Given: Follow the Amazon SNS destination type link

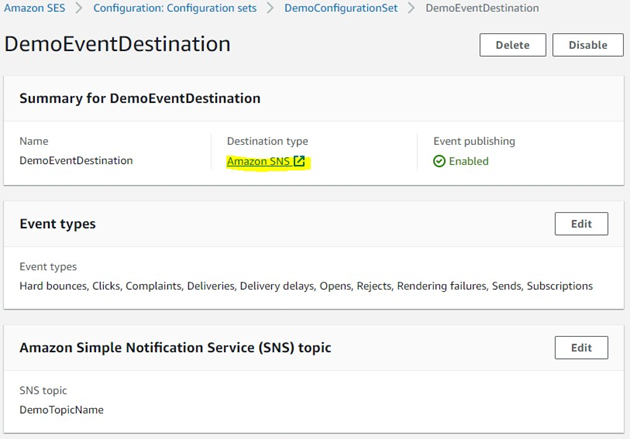Looking at the screenshot, I should [258, 161].
